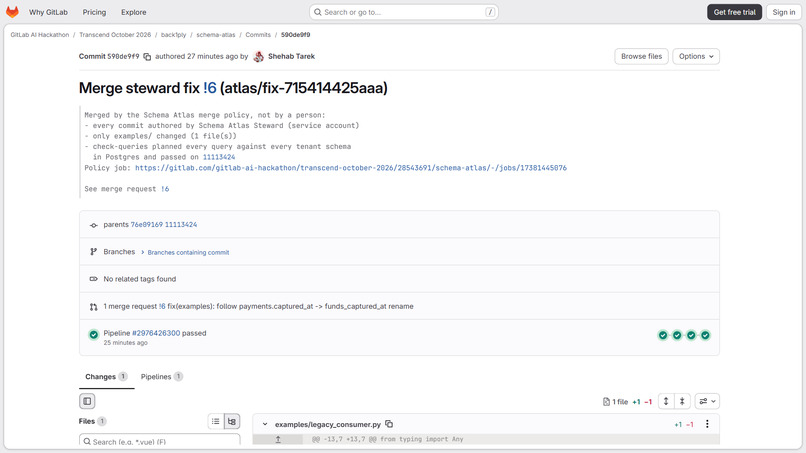
Task: Click the GitLab fox logo
Action: (12, 12)
